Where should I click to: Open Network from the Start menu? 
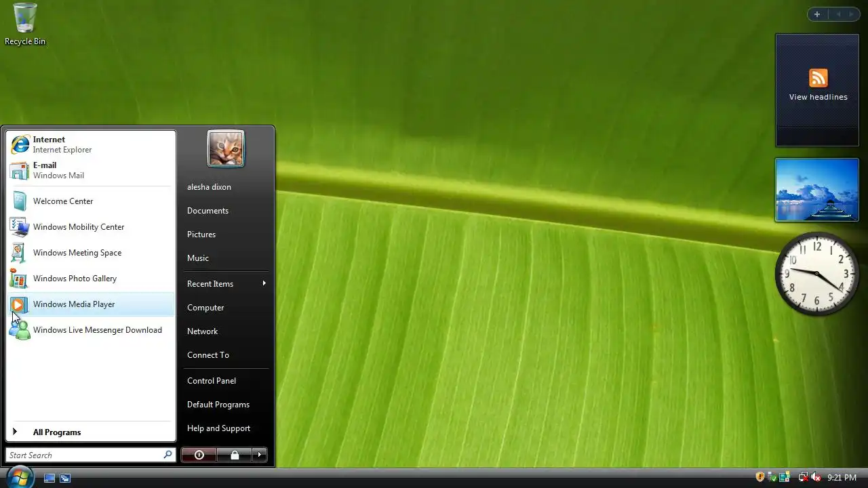[x=226, y=331]
